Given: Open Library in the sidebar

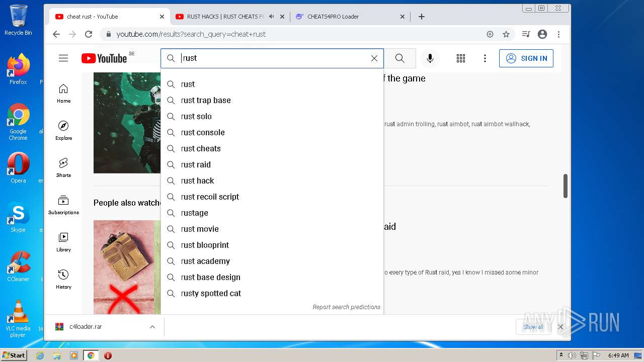Looking at the screenshot, I should pyautogui.click(x=63, y=242).
